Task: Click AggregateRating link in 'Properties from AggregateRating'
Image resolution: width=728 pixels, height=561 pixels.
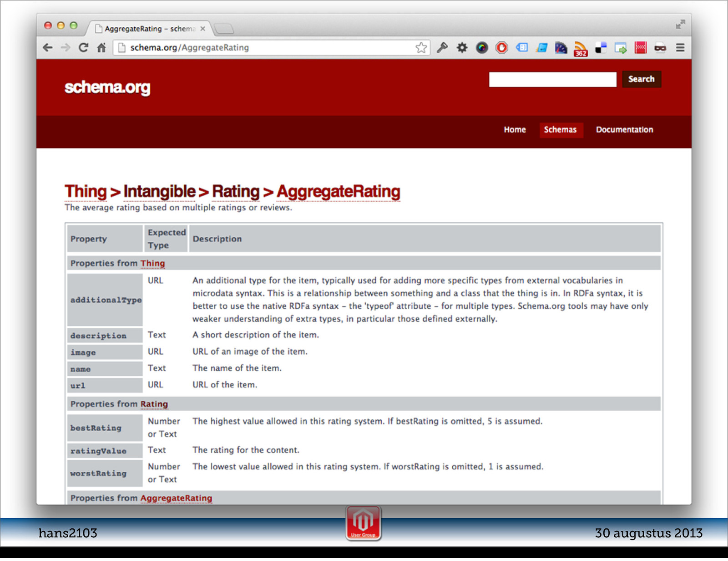Action: point(176,498)
